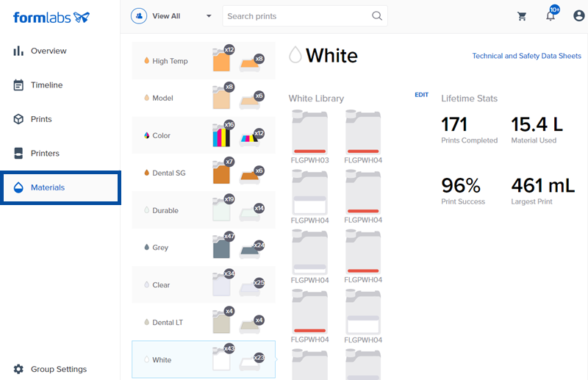Go to the Overview page
This screenshot has height=380, width=588.
[x=49, y=51]
